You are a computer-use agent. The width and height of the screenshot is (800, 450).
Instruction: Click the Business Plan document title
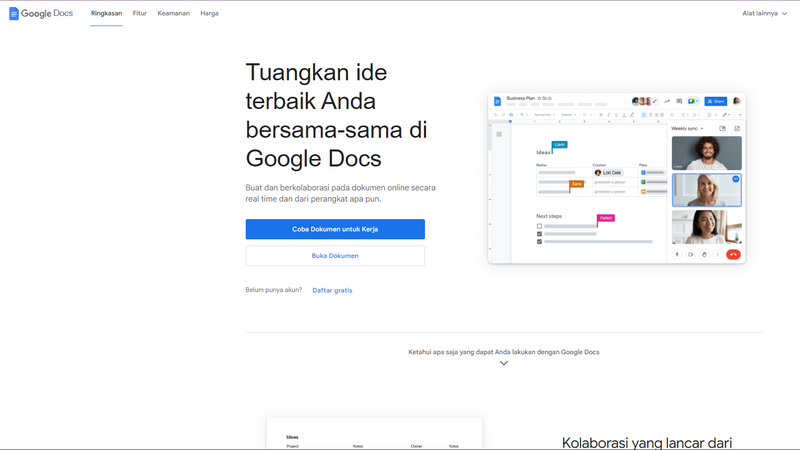click(x=520, y=98)
